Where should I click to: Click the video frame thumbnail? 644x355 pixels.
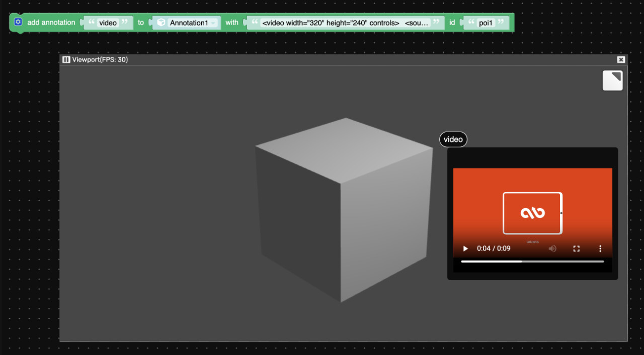(x=532, y=213)
